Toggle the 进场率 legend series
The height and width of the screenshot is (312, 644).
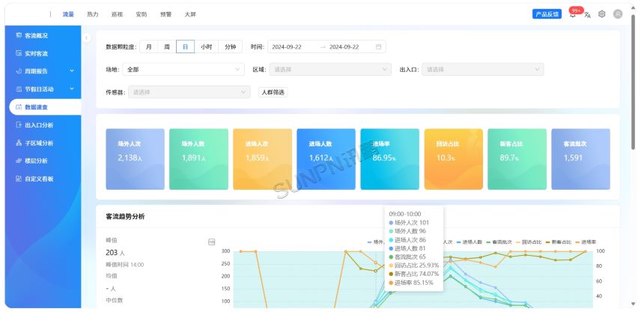tap(586, 242)
